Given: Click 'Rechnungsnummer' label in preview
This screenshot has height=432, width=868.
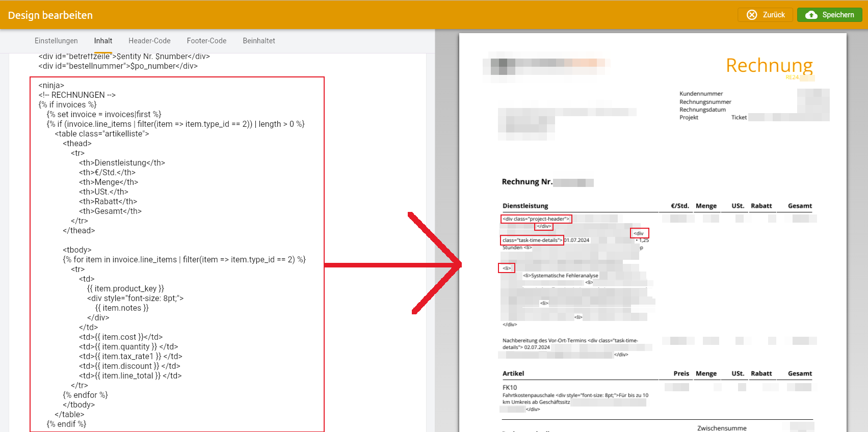Looking at the screenshot, I should point(705,102).
